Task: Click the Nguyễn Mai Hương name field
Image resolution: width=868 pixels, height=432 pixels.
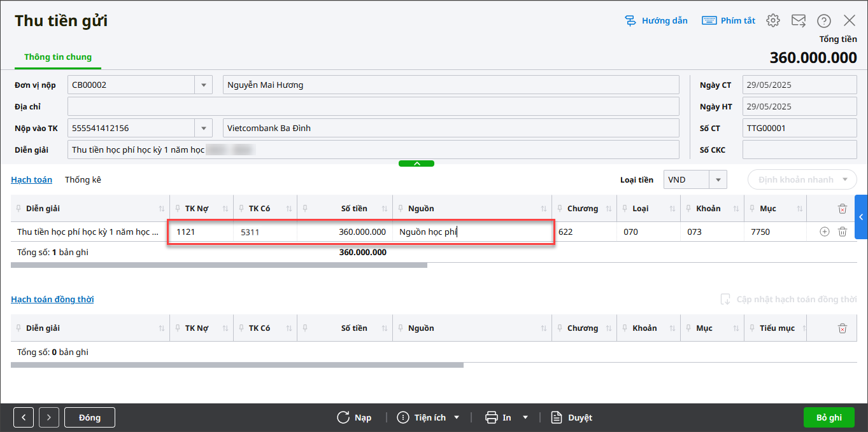Action: point(451,85)
